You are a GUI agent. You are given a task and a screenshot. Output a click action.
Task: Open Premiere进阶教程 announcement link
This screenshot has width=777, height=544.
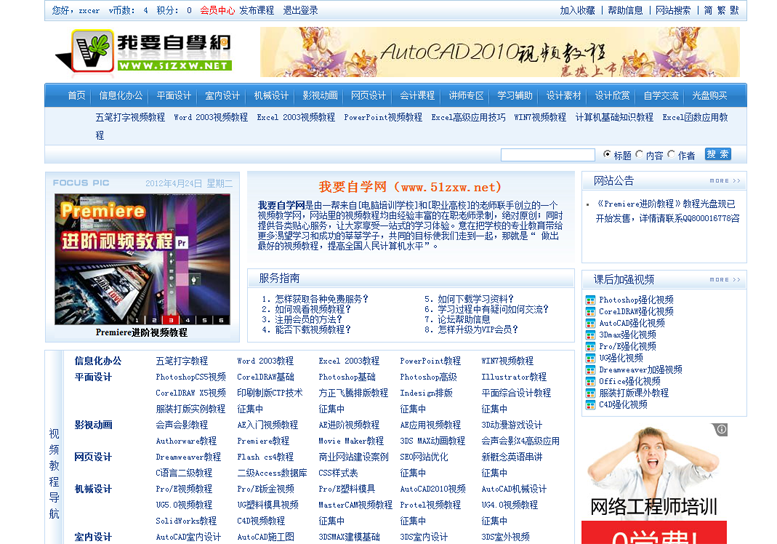click(666, 211)
